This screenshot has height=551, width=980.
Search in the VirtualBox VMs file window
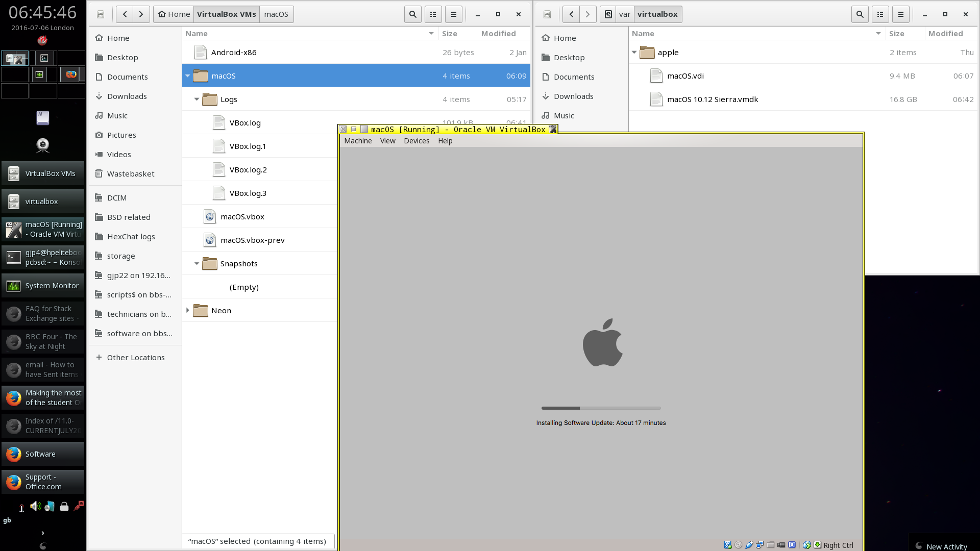click(x=413, y=14)
